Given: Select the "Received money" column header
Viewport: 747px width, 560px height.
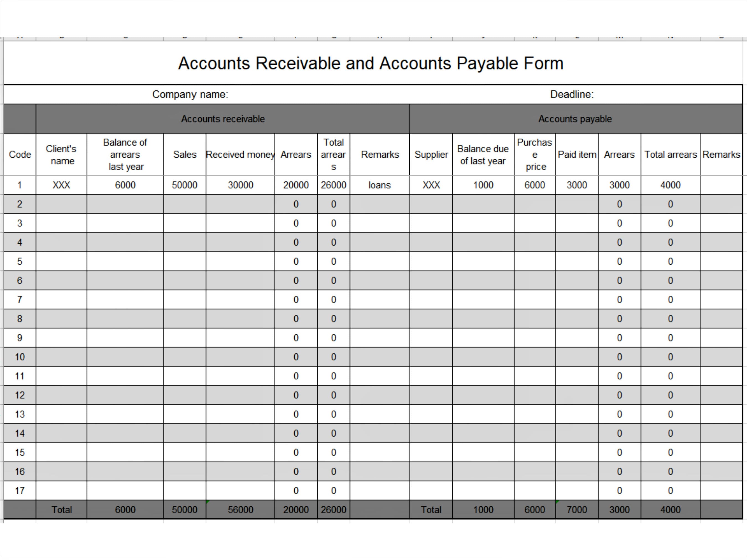Looking at the screenshot, I should coord(240,154).
